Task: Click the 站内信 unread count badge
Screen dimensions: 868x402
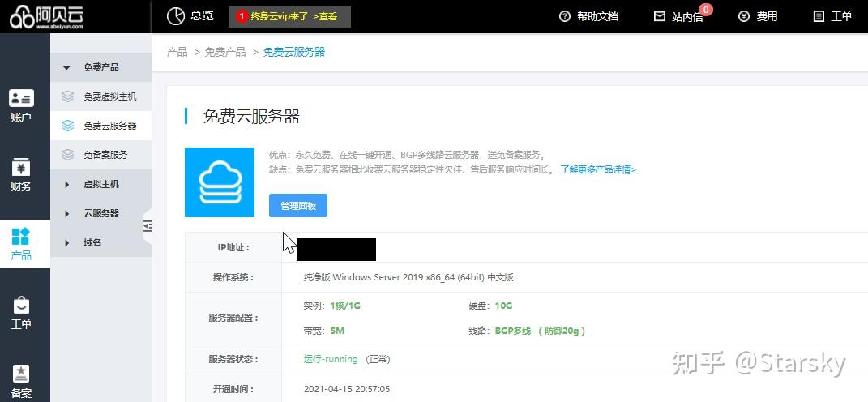Action: [x=706, y=10]
